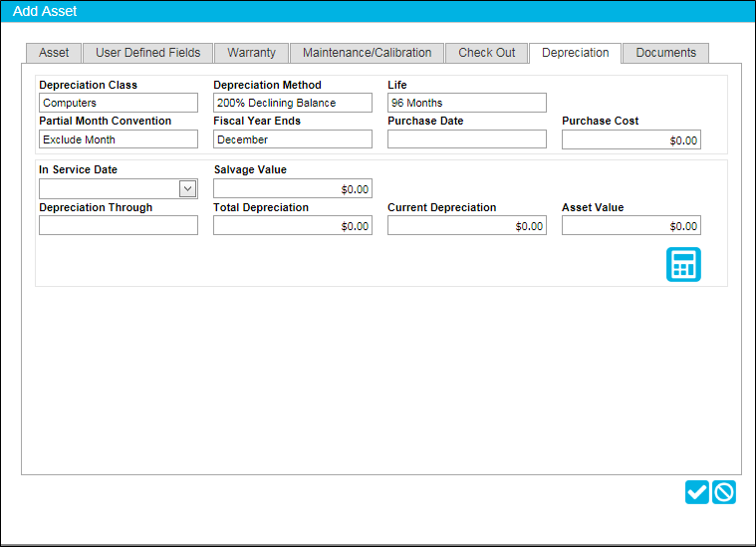
Task: Open the User Defined Fields tab
Action: (147, 53)
